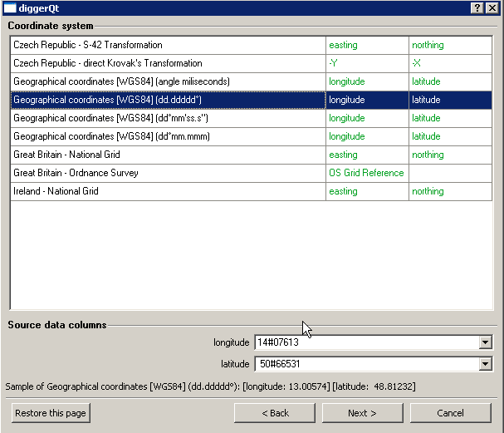This screenshot has width=504, height=433.
Task: Click the OS Grid Reference cell
Action: [366, 173]
